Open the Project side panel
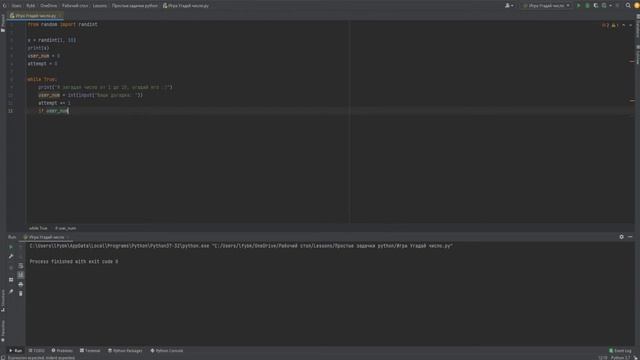Screen dimensions: 640x360 [3, 23]
